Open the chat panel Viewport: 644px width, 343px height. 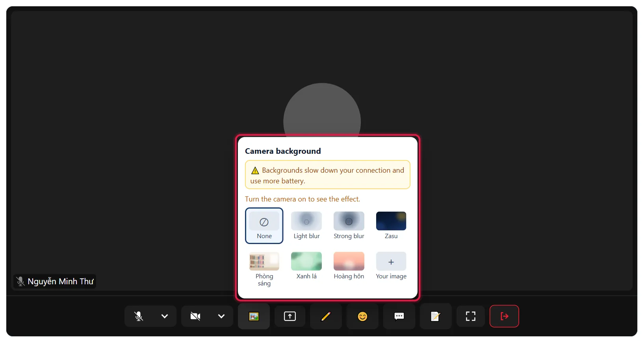pyautogui.click(x=399, y=316)
